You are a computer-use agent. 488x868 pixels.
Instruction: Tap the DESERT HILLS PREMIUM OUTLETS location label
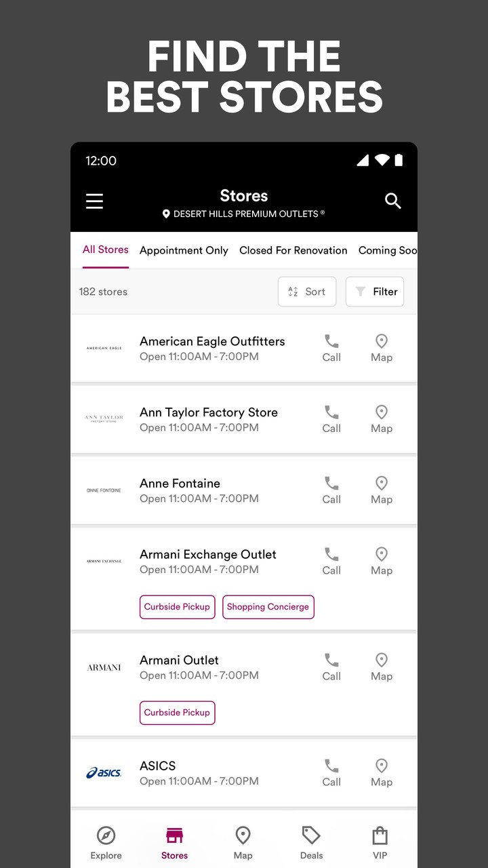[244, 214]
